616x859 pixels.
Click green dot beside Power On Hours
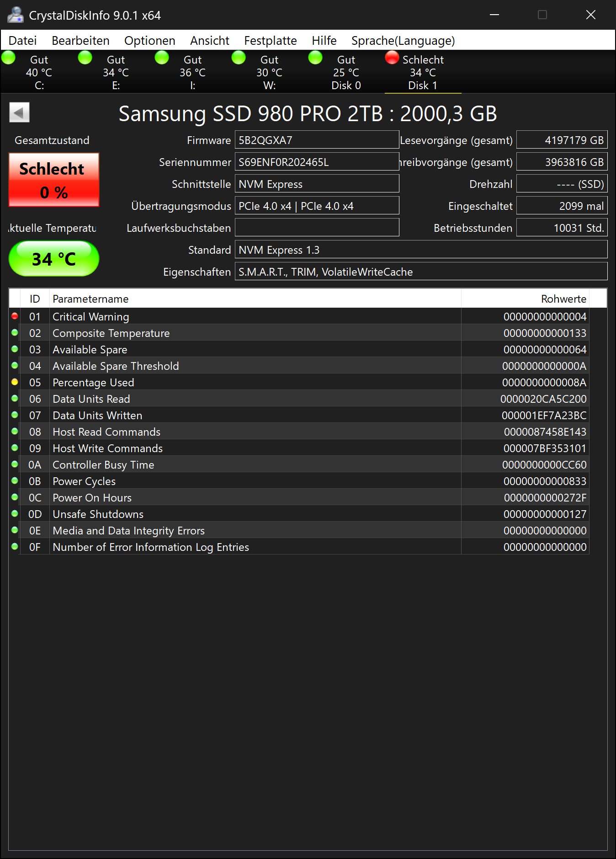coord(15,497)
